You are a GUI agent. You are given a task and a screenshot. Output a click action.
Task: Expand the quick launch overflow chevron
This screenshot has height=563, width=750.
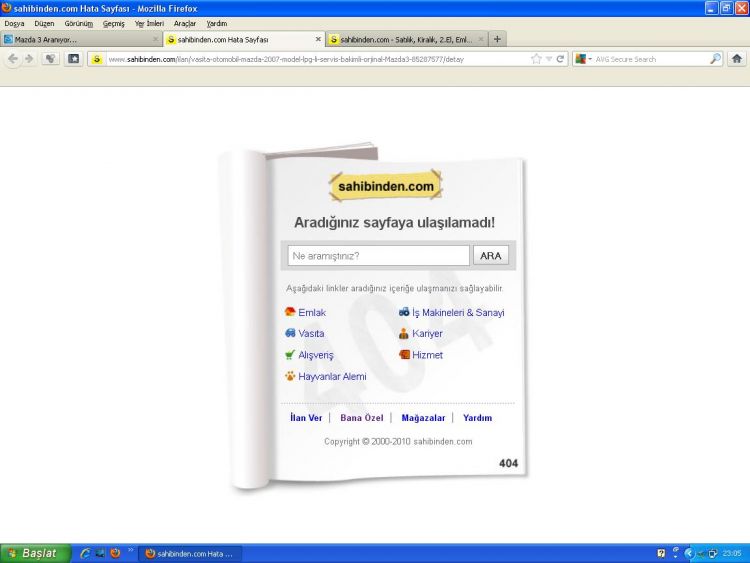130,550
